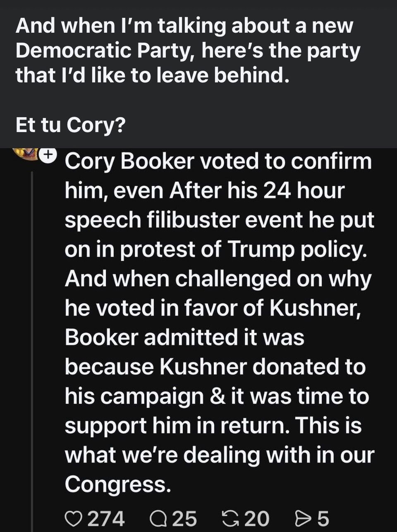Tap the 20 reposts count
Image resolution: width=397 pixels, height=532 pixels.
point(257,518)
